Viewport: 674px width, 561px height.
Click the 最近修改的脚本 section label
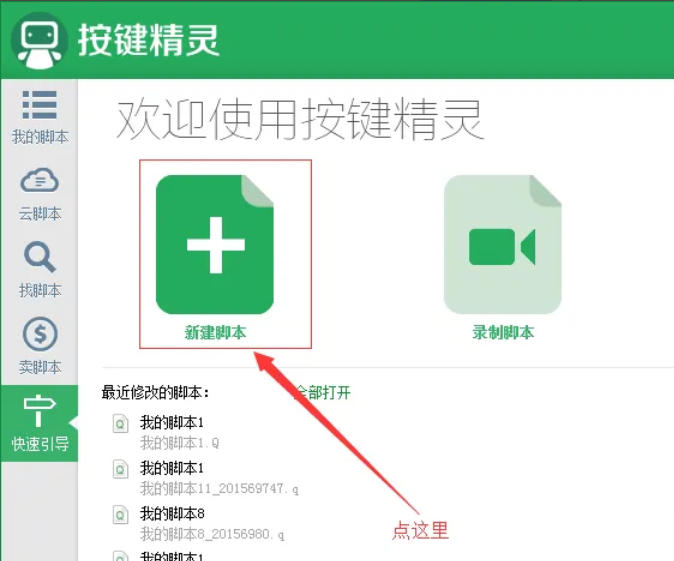pos(155,393)
